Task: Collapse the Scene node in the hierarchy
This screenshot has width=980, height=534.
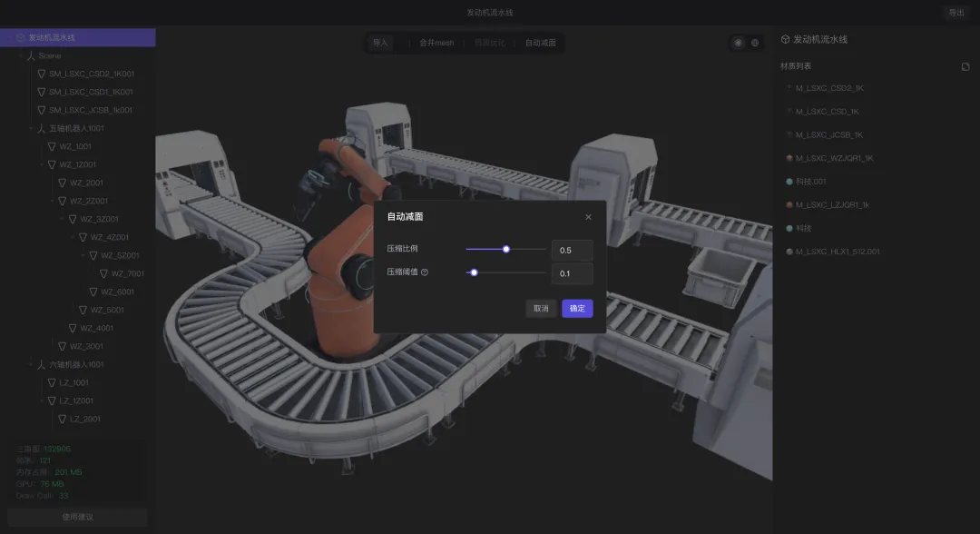Action: point(21,55)
